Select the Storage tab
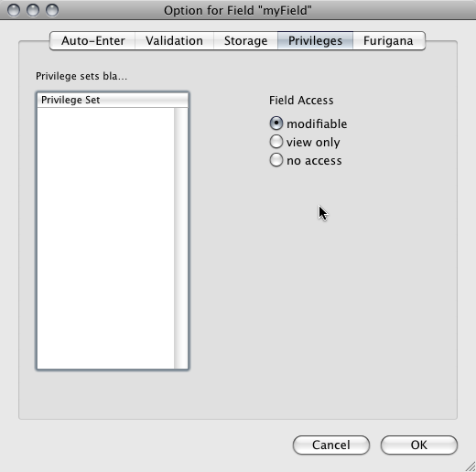Viewport: 476px width, 472px height. point(245,40)
